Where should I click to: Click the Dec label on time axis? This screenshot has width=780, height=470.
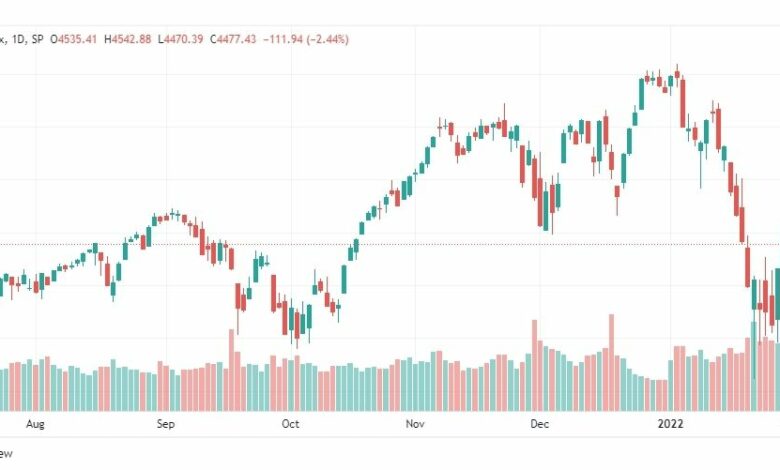coord(539,424)
